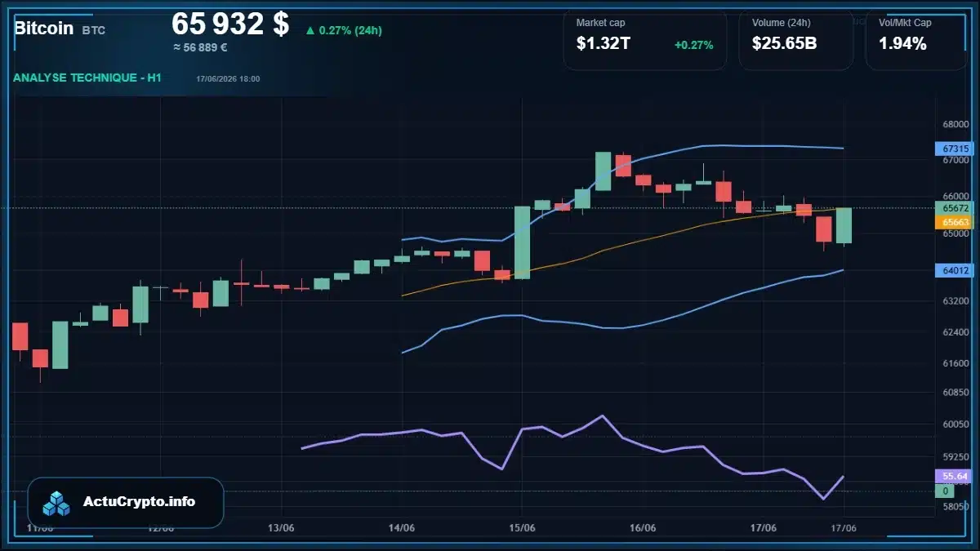Click the ≈ 56 889 € euro price
Image resolution: width=980 pixels, height=551 pixels.
tap(200, 47)
